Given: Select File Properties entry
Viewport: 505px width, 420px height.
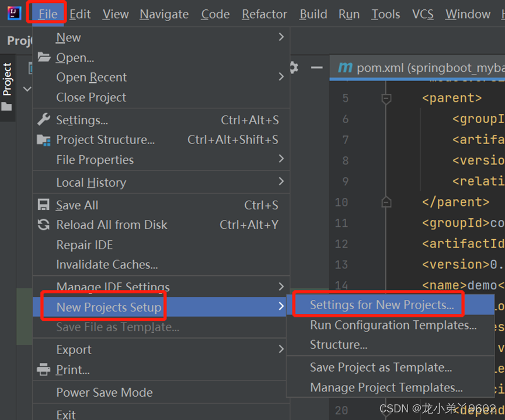Looking at the screenshot, I should pos(161,160).
